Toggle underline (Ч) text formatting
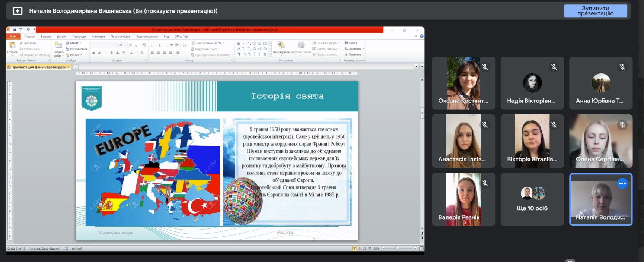Image resolution: width=644 pixels, height=262 pixels. tap(105, 53)
